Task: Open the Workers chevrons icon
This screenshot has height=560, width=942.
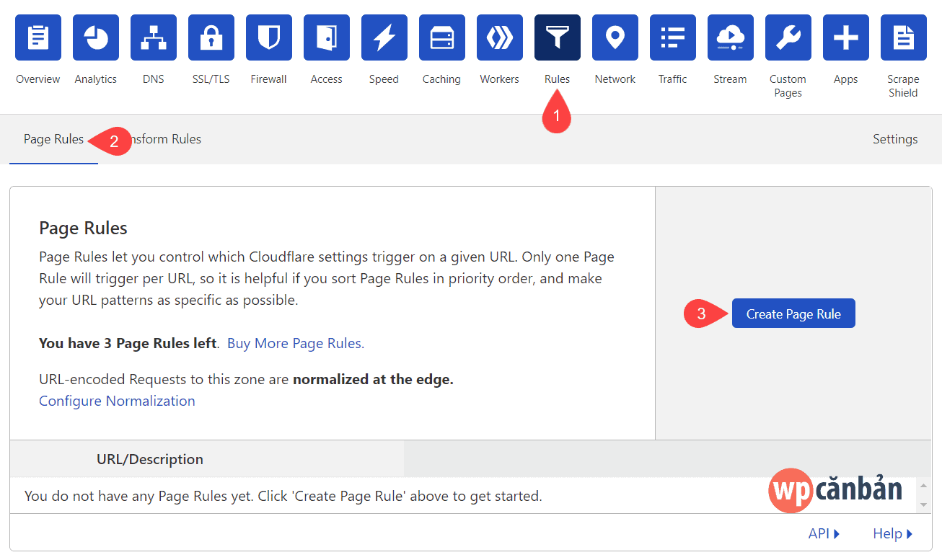Action: (500, 37)
